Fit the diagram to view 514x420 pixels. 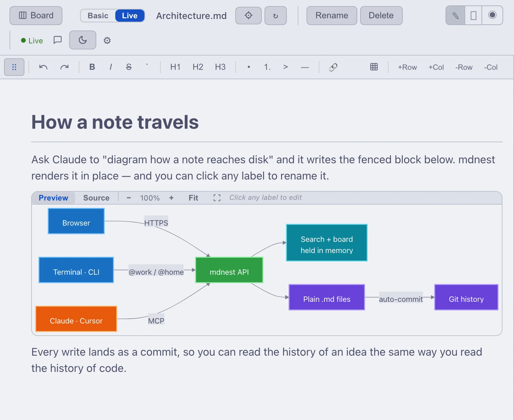(193, 198)
